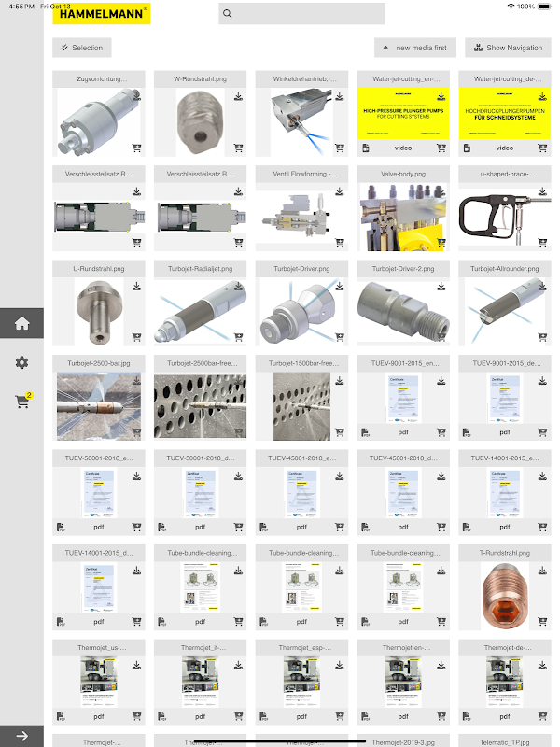The image size is (560, 747).
Task: Download TUEV-9001-2015_en pdf
Action: point(441,381)
